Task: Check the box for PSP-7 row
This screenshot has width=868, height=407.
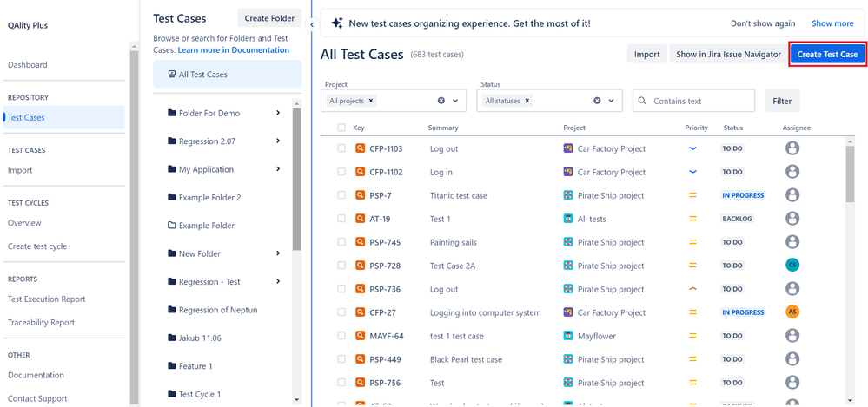Action: pyautogui.click(x=341, y=195)
